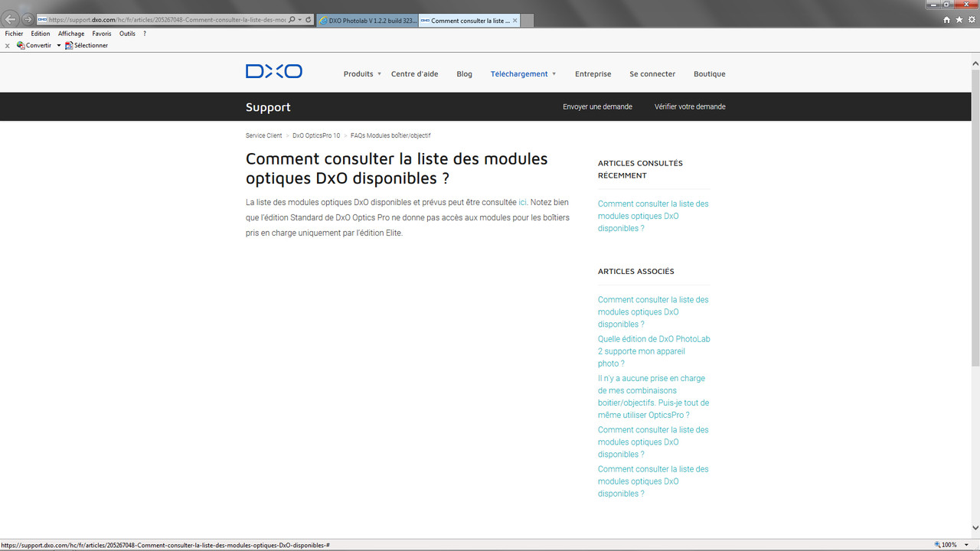Open browser Tools gear icon

tap(972, 20)
